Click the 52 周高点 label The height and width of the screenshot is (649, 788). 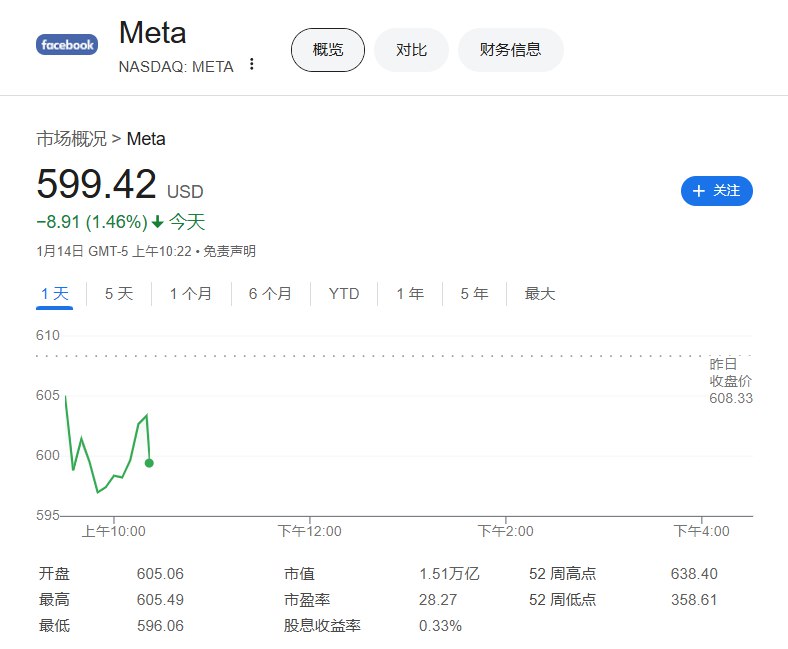[x=562, y=574]
